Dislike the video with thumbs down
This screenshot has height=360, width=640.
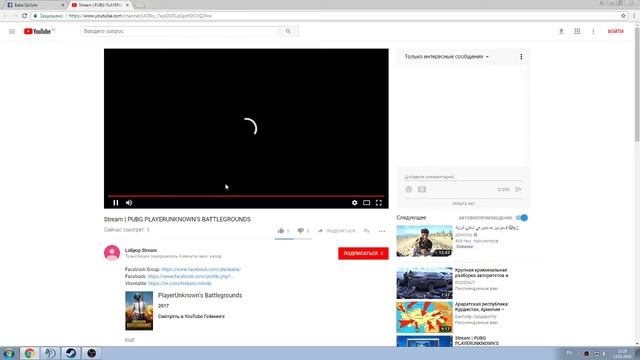[301, 231]
